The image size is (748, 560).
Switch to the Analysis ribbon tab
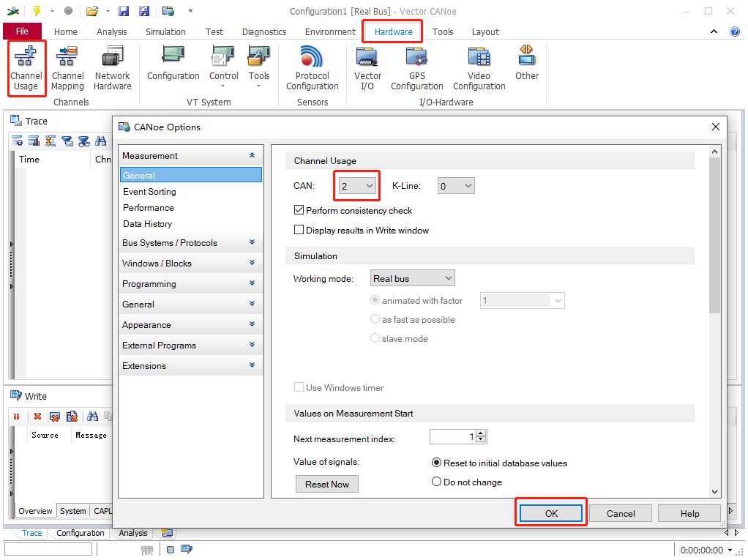pyautogui.click(x=112, y=31)
